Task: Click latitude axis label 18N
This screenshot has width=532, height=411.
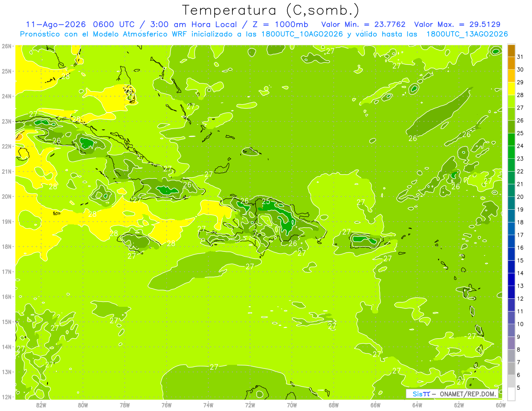Action: (x=6, y=247)
